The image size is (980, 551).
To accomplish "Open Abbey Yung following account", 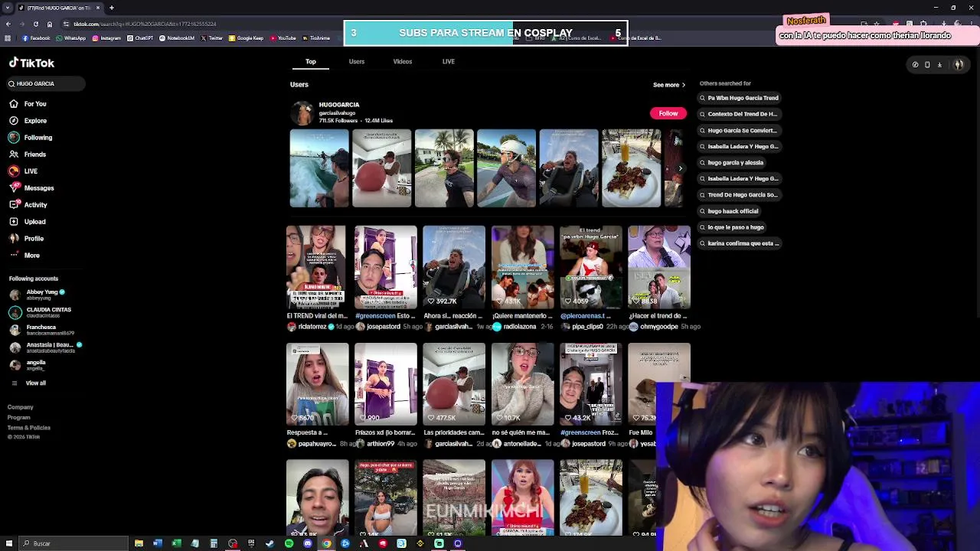I will click(37, 295).
